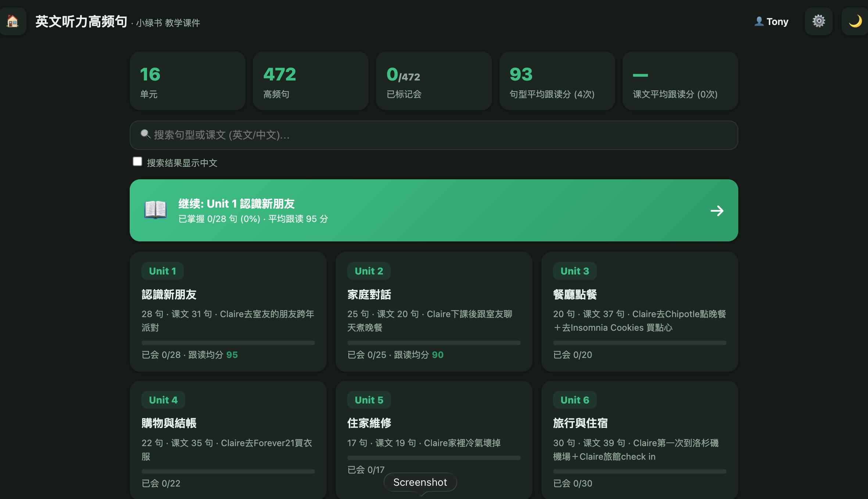This screenshot has height=499, width=868.
Task: Click the 0/472 已标记会 stat card
Action: 434,81
